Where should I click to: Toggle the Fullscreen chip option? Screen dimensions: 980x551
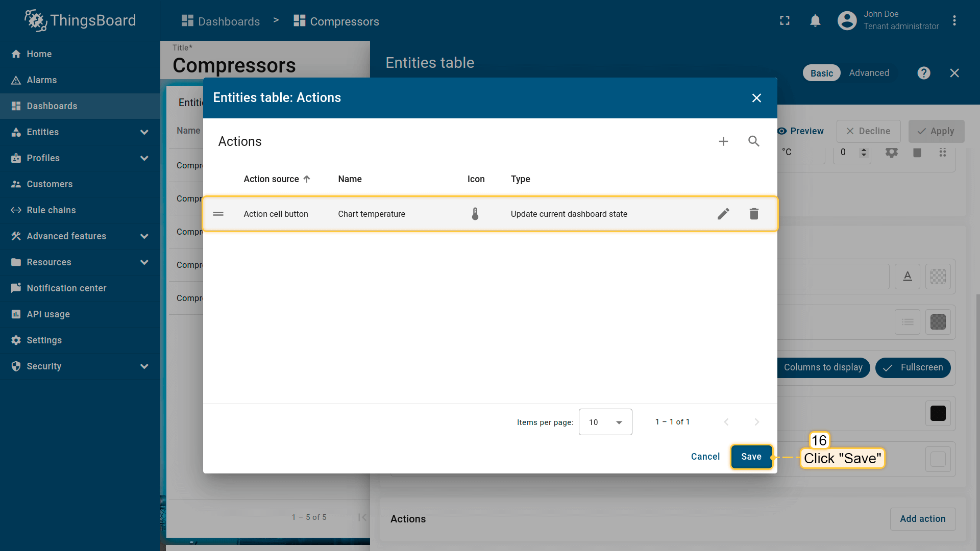pyautogui.click(x=913, y=367)
